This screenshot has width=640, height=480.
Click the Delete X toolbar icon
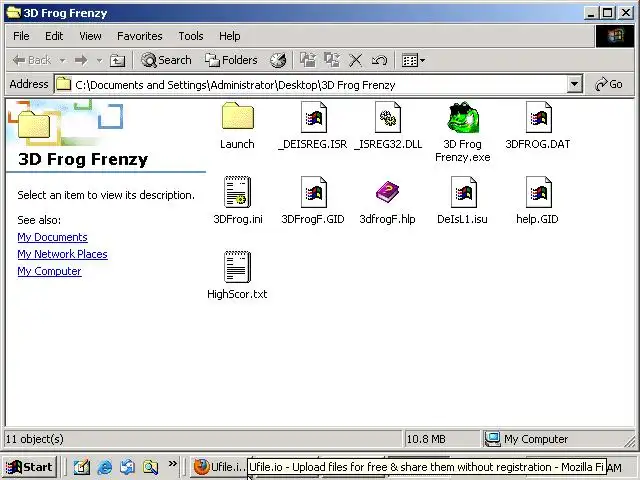356,60
